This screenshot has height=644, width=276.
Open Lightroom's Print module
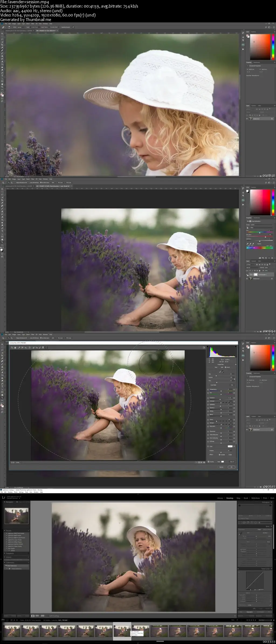[x=265, y=498]
